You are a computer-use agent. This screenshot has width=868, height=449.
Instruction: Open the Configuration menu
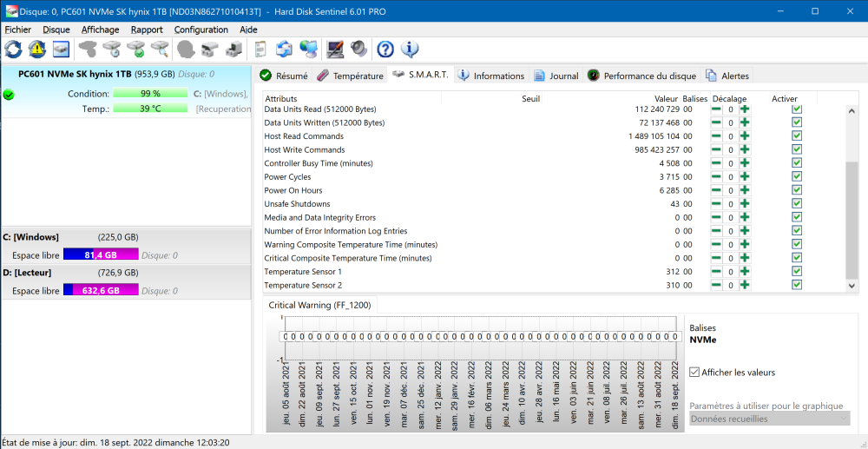[x=201, y=30]
